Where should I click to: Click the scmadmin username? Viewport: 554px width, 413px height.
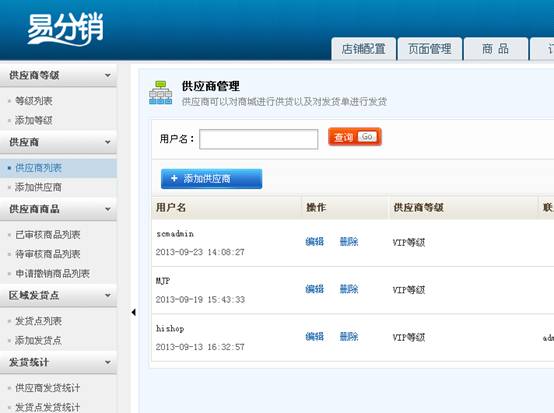(x=175, y=234)
